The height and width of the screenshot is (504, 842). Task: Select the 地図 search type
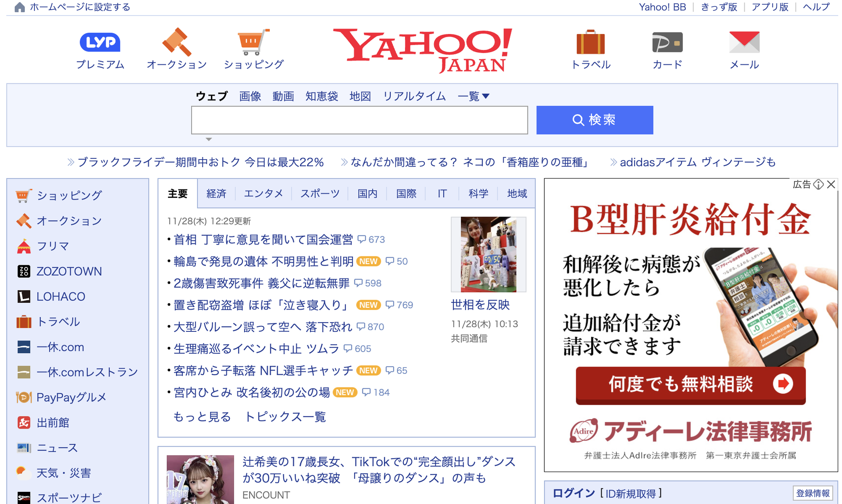[x=360, y=96]
